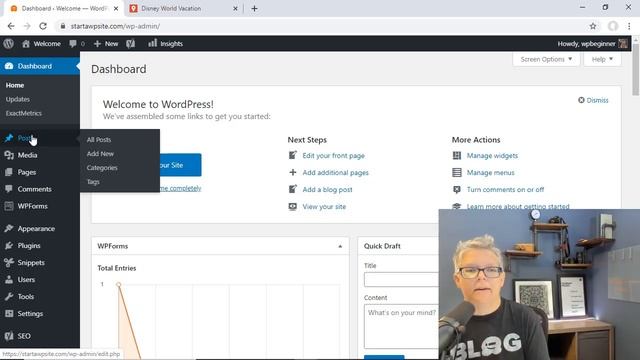Screen dimensions: 640x360
Task: Expand the Help dropdown
Action: 602,59
